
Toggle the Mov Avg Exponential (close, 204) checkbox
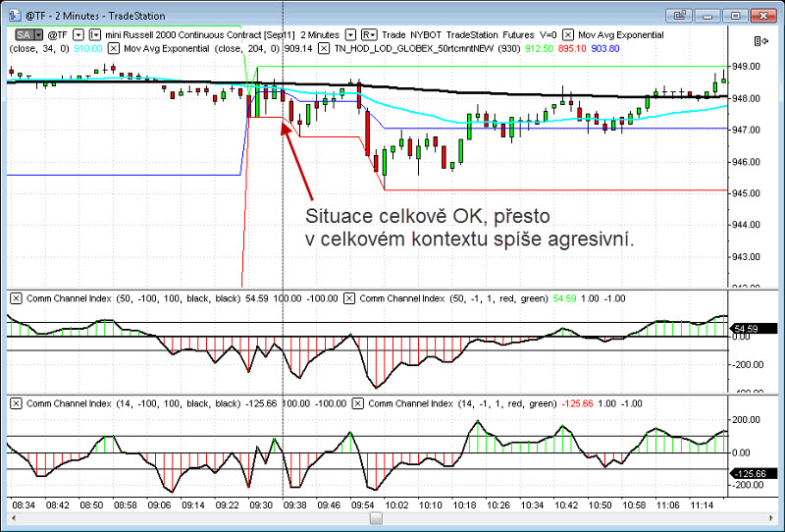(114, 49)
